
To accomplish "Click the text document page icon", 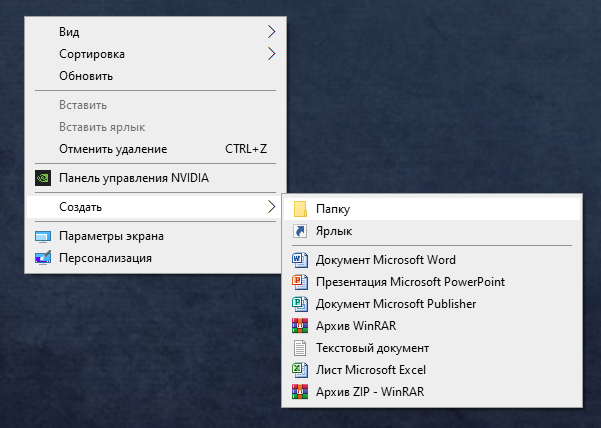I will (x=300, y=348).
